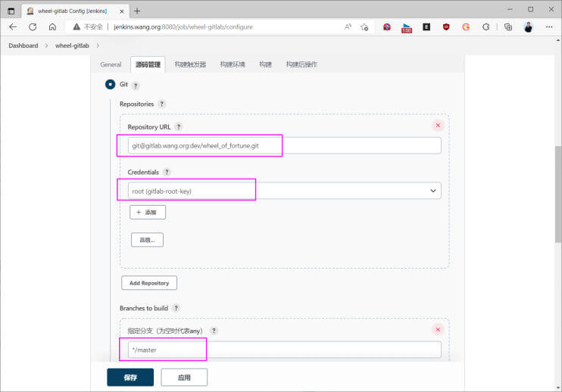Switch to the 构建 tab

click(266, 64)
